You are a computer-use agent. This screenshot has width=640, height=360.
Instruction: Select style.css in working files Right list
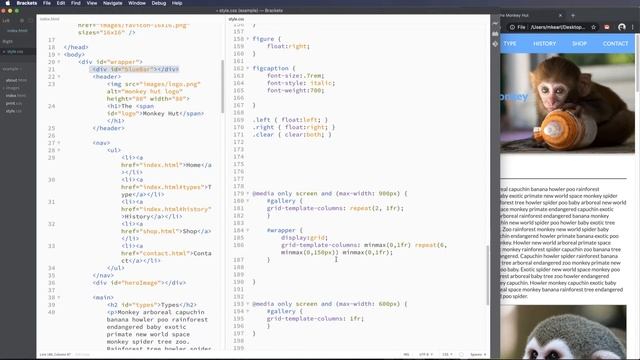point(15,52)
